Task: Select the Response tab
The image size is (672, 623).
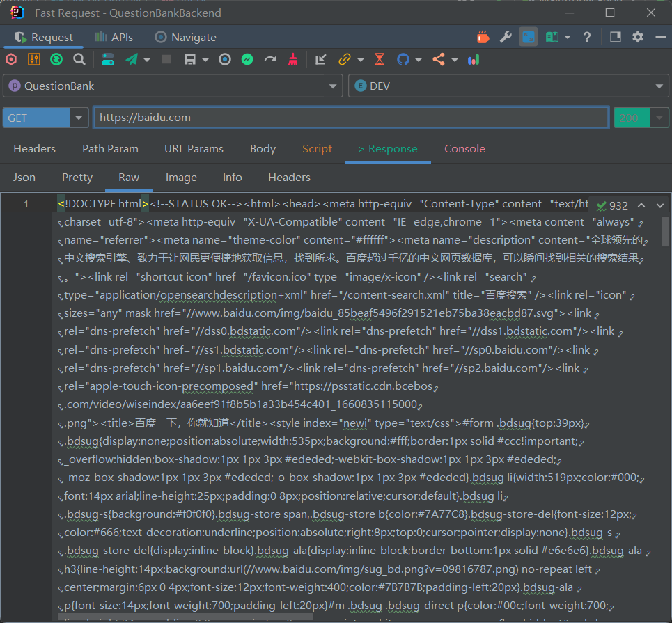Action: 388,149
